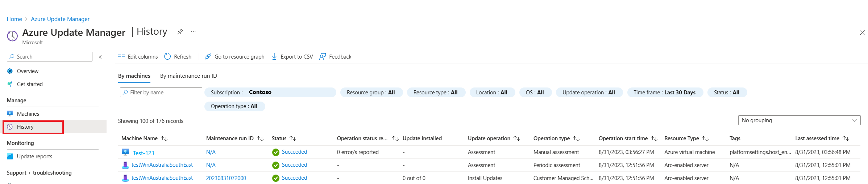Export history records to CSV
The image size is (868, 184).
[x=292, y=57]
